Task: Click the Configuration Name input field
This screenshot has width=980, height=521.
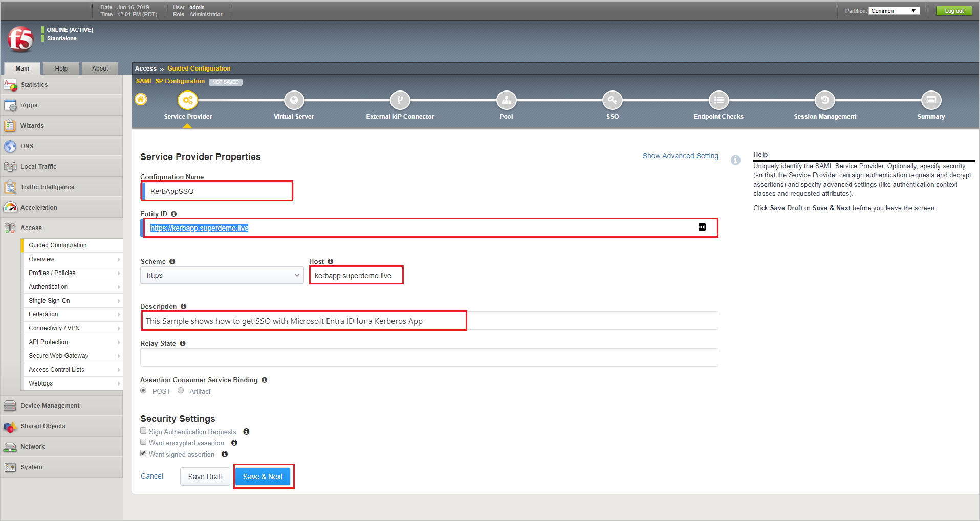Action: (216, 191)
